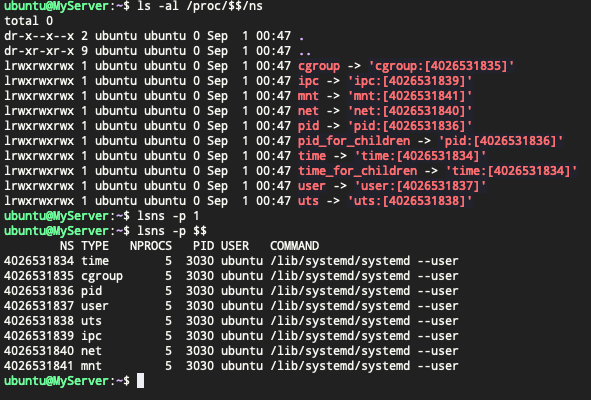Click the 'lsns -p 1' command text
The height and width of the screenshot is (400, 591).
point(168,216)
